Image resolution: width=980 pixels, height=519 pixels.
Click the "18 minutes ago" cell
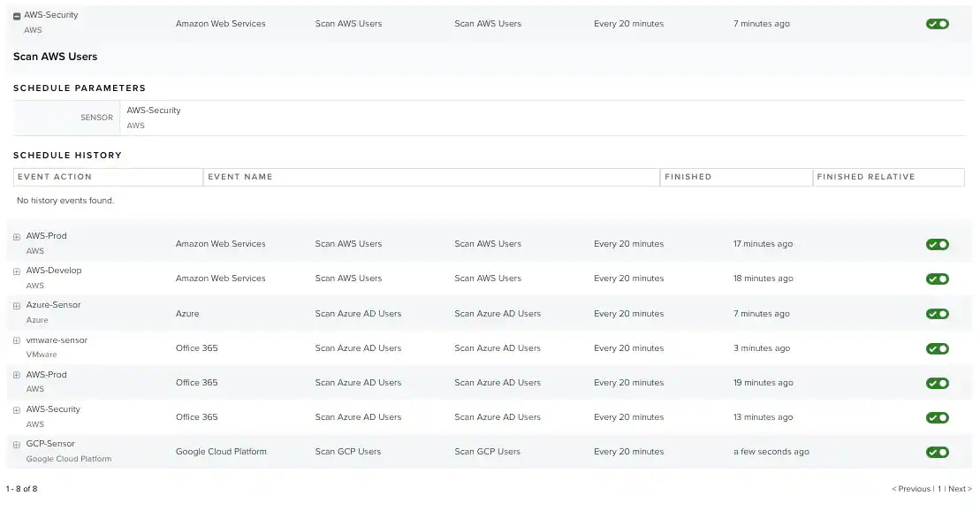(763, 279)
